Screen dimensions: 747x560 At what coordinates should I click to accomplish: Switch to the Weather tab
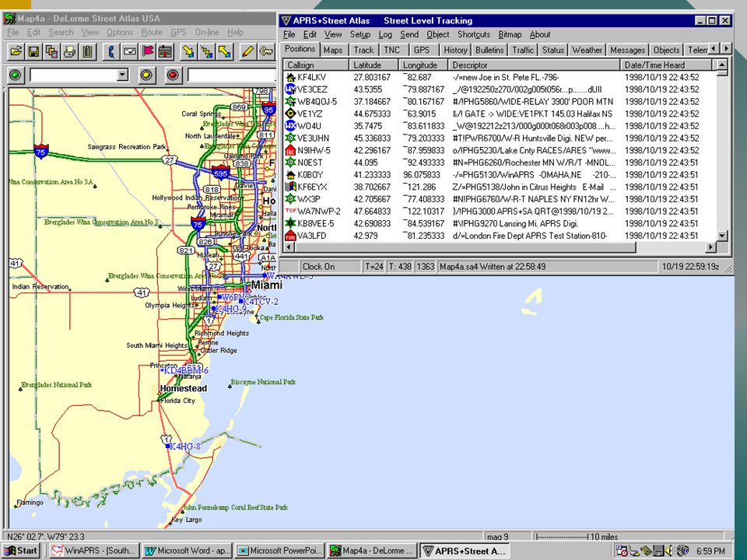(587, 50)
